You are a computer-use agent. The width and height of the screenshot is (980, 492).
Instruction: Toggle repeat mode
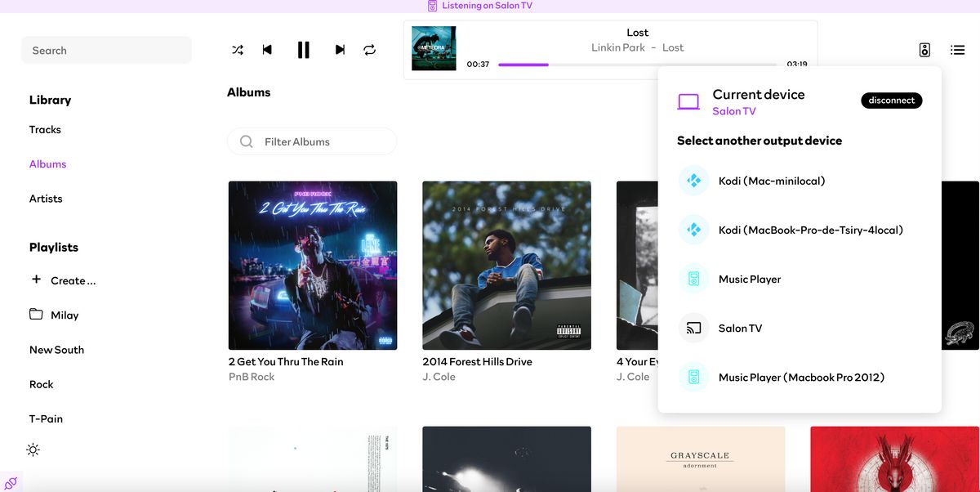coord(369,49)
